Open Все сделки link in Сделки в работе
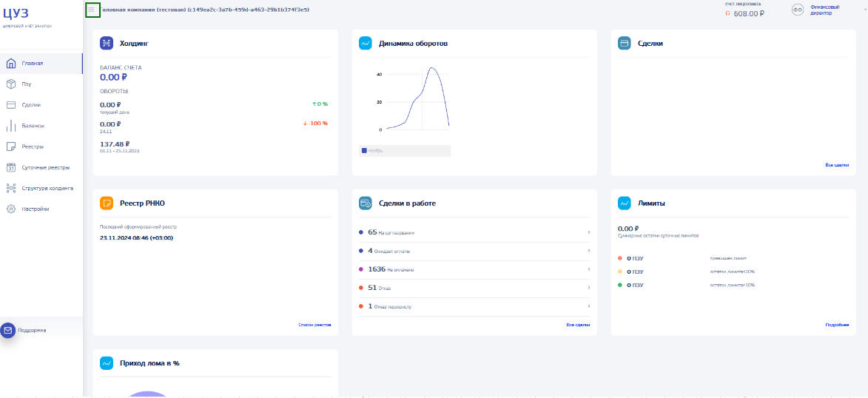868x398 pixels. coord(578,324)
